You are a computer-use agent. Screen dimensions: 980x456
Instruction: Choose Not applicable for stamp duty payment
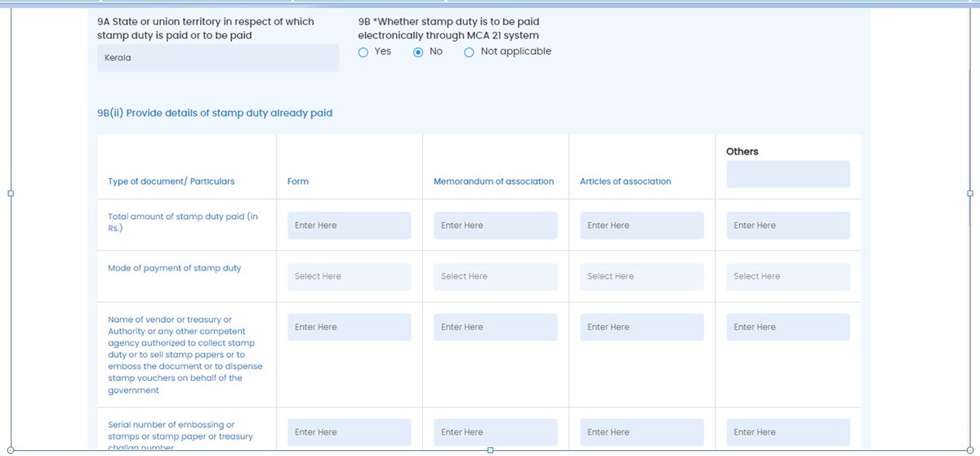click(469, 52)
